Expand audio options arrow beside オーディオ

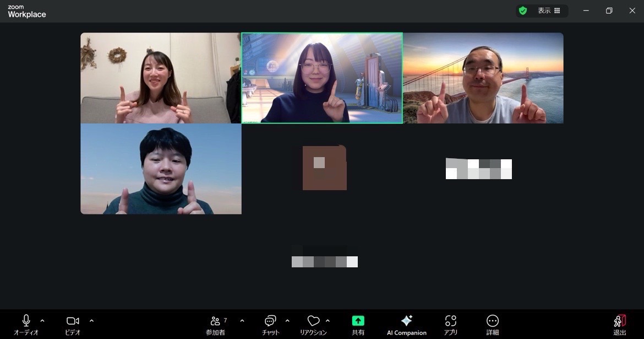pos(42,321)
